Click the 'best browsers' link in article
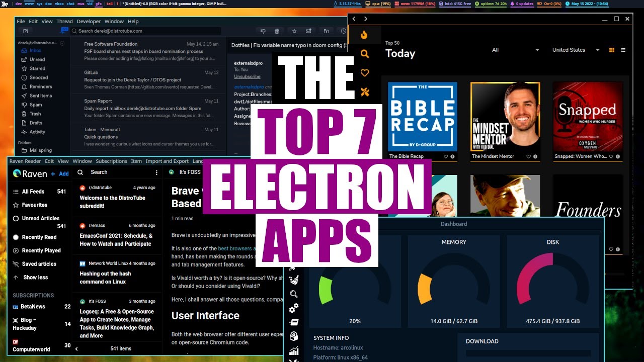The image size is (644, 362). 236,248
